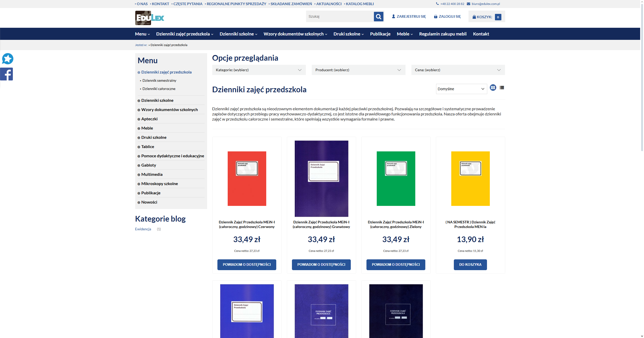644x338 pixels.
Task: Open (NA SEMESTR) Dziennik Zajęć title link
Action: (x=470, y=224)
